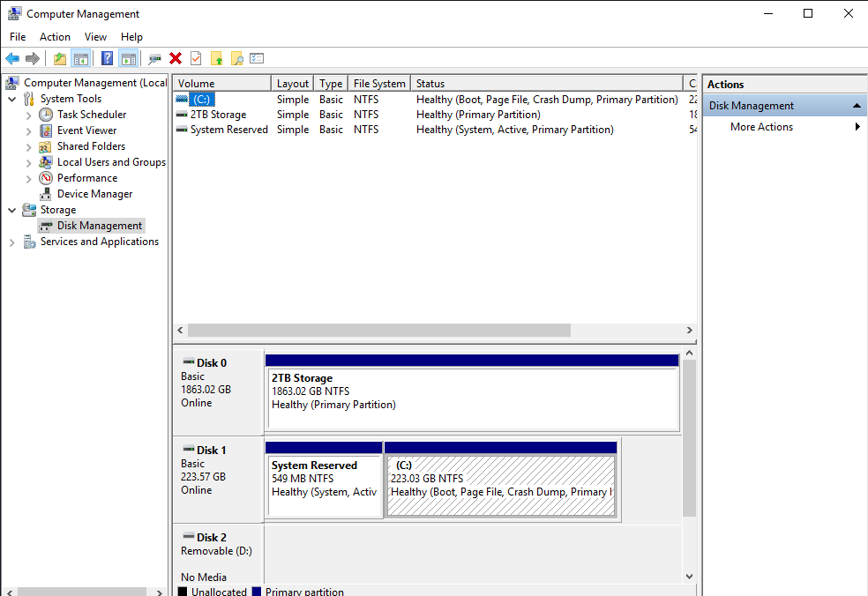The image size is (868, 596).
Task: Collapse the System Tools tree node
Action: [x=12, y=99]
